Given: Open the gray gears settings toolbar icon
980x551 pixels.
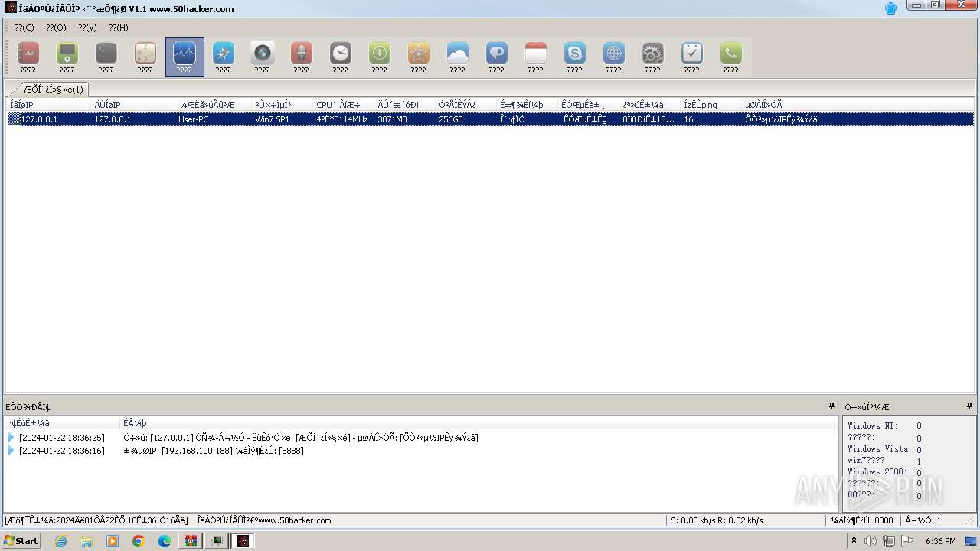Looking at the screenshot, I should [652, 57].
